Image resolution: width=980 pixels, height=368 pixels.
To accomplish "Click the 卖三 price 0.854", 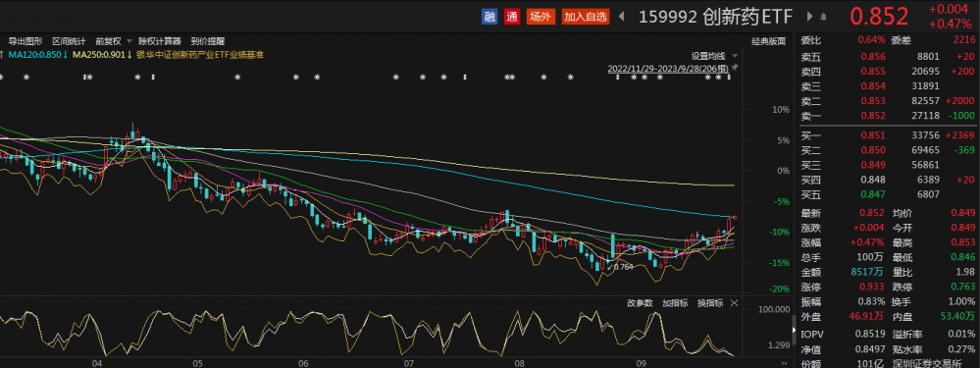I will tap(874, 86).
